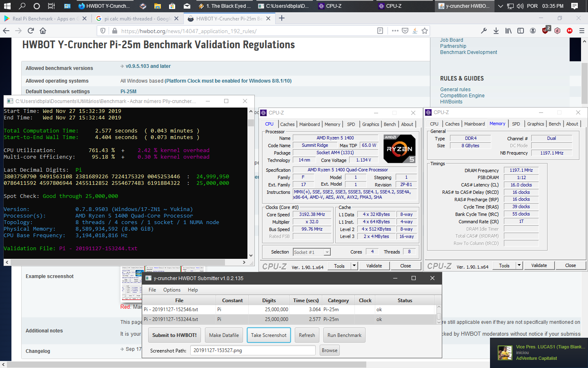Open taskbar search magnifier
This screenshot has height=368, width=588.
[x=22, y=6]
